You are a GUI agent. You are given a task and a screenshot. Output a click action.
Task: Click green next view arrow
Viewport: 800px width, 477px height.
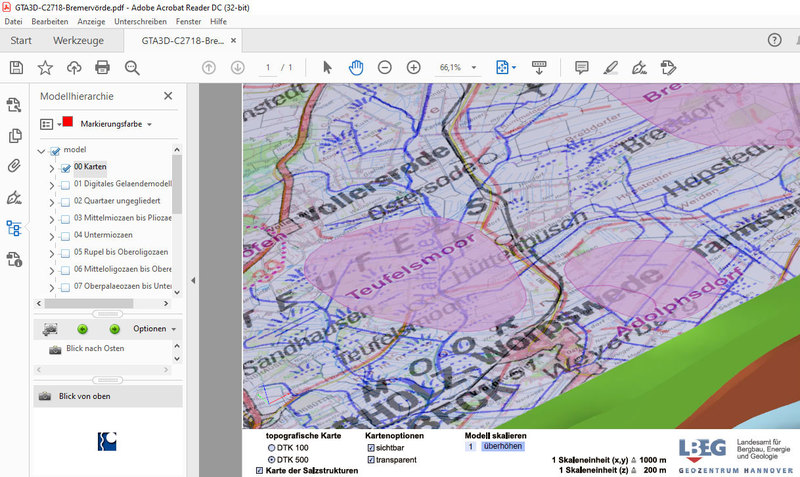coord(114,329)
